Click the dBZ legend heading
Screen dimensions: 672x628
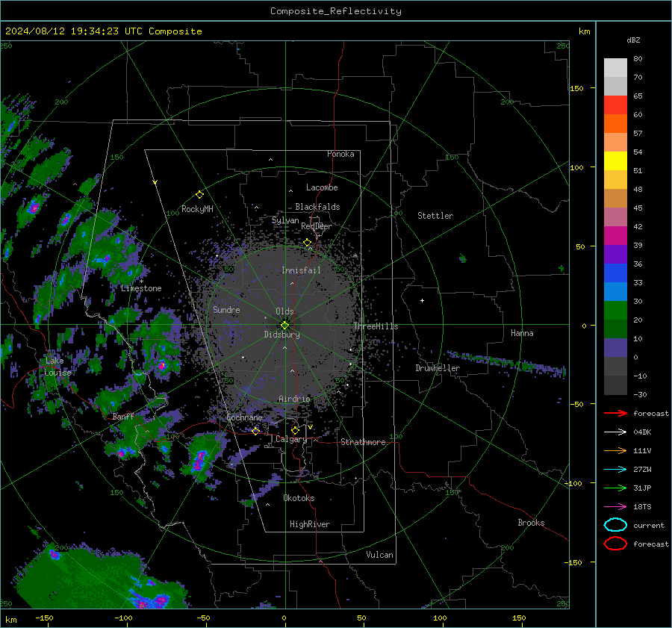coord(633,40)
